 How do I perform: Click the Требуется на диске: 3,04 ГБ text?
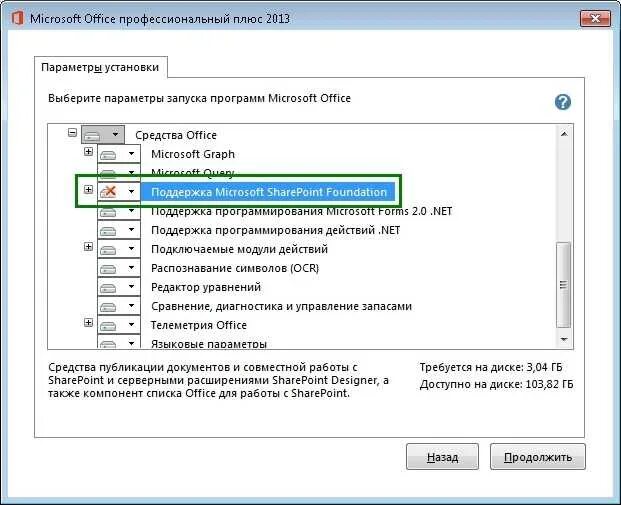491,367
